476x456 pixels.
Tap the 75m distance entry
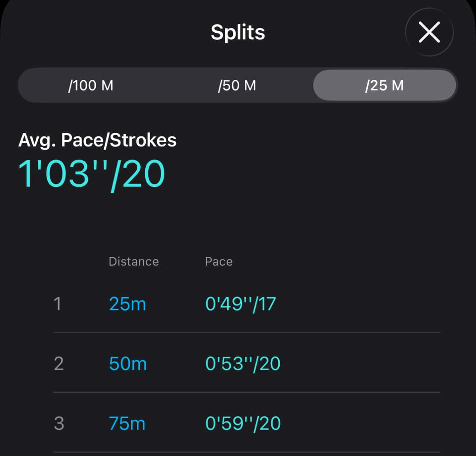point(127,423)
